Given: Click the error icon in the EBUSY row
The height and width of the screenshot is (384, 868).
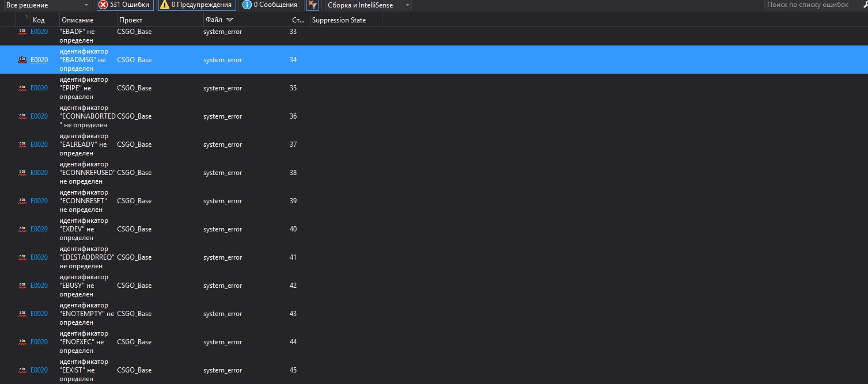Looking at the screenshot, I should point(23,286).
